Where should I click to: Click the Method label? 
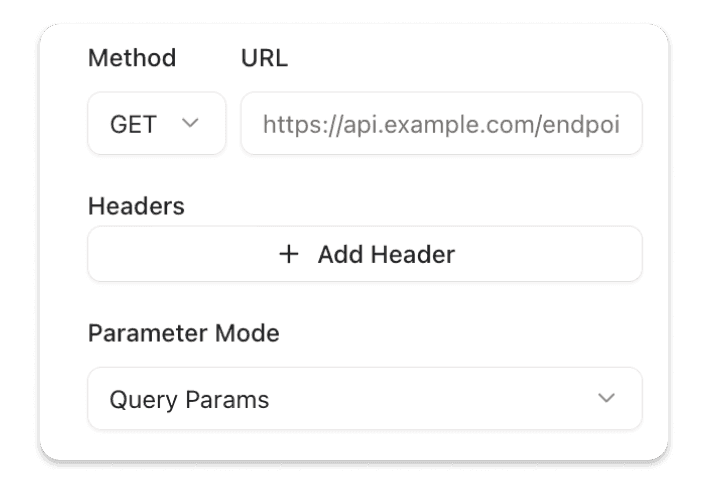pos(132,58)
